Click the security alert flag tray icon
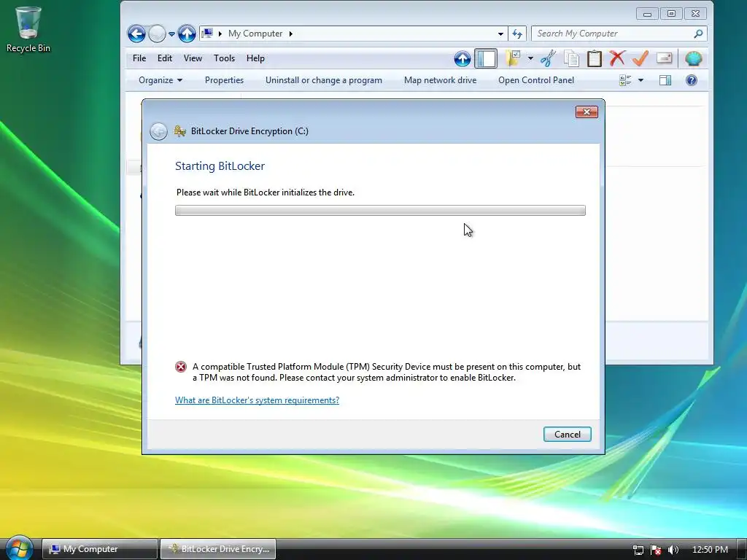Viewport: 747px width, 560px height. click(656, 550)
